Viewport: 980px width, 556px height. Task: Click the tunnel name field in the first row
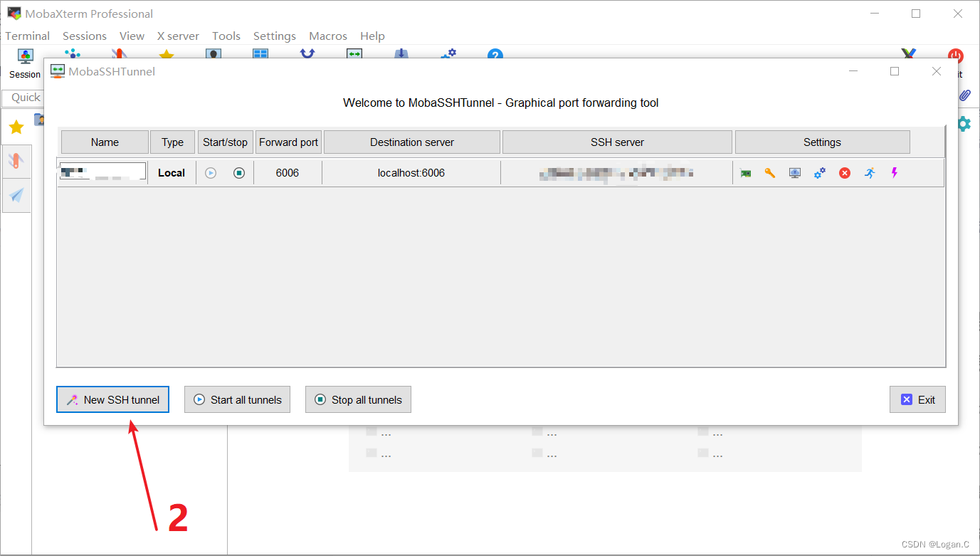point(102,172)
